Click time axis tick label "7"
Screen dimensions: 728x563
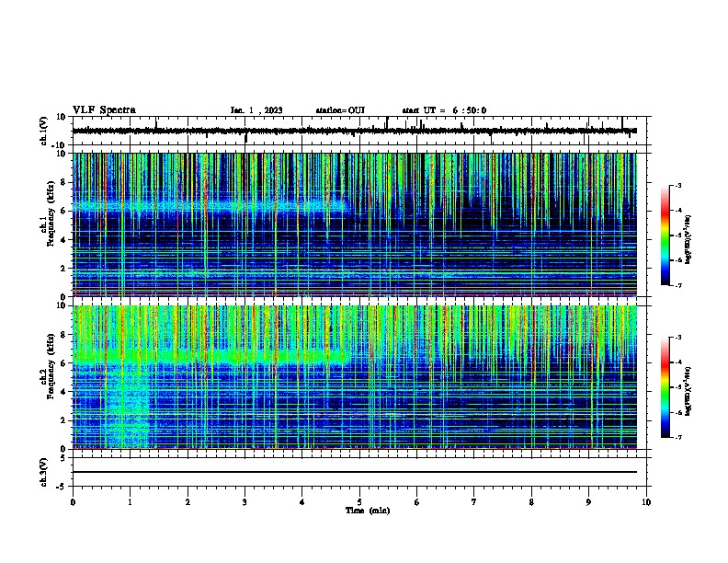coord(474,502)
